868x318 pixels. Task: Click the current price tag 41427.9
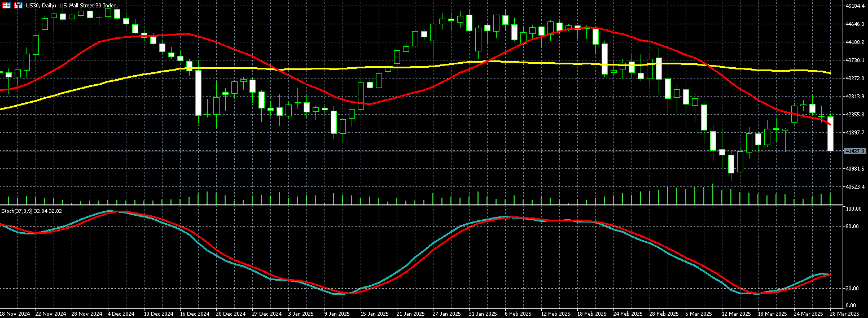[x=855, y=151]
